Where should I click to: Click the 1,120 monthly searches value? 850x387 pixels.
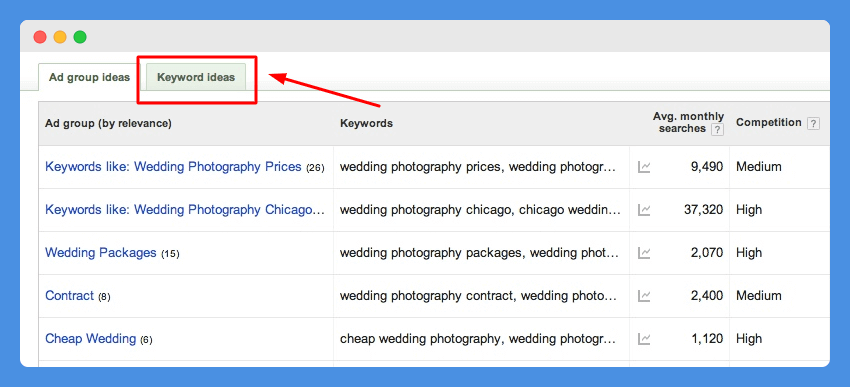pyautogui.click(x=707, y=339)
